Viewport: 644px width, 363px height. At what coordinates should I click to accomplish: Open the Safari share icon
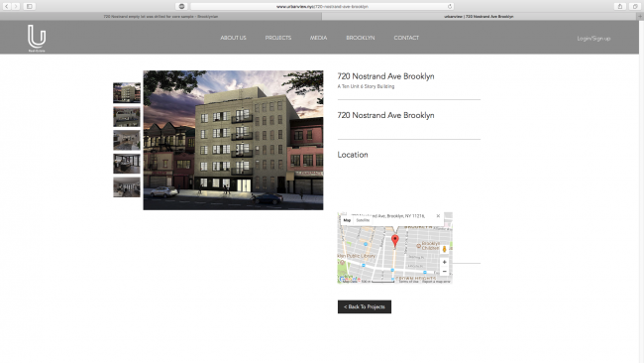pos(620,6)
